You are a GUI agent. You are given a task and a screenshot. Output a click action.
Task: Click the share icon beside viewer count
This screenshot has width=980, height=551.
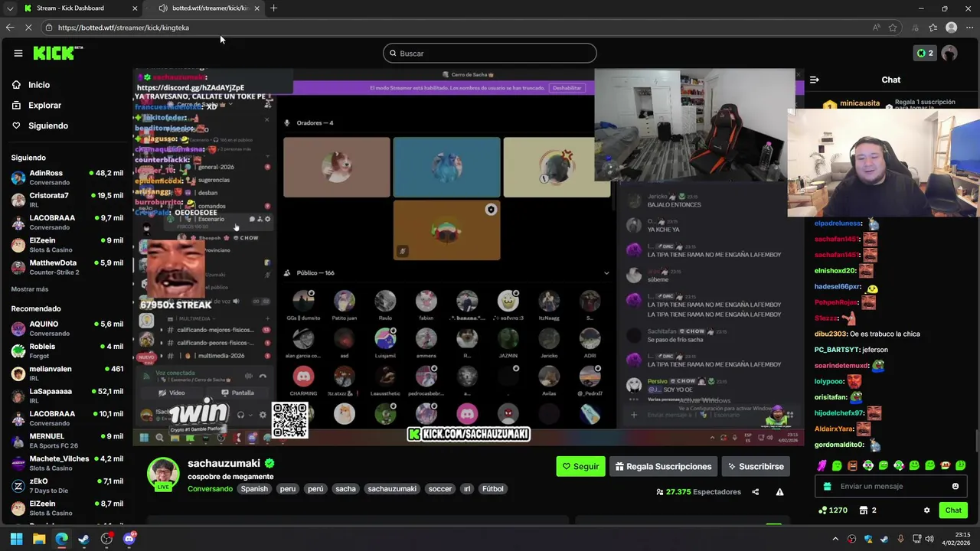(x=756, y=492)
